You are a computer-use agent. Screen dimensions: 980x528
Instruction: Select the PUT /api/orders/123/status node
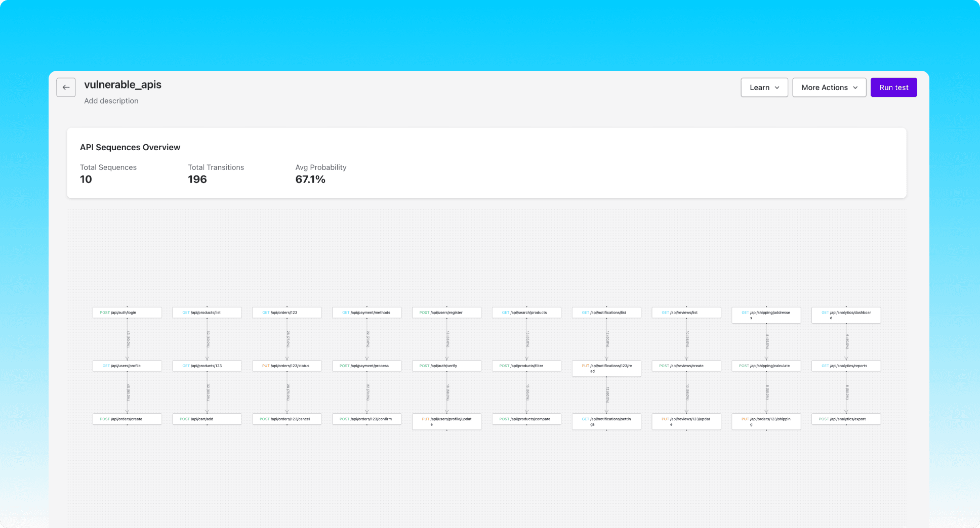287,366
